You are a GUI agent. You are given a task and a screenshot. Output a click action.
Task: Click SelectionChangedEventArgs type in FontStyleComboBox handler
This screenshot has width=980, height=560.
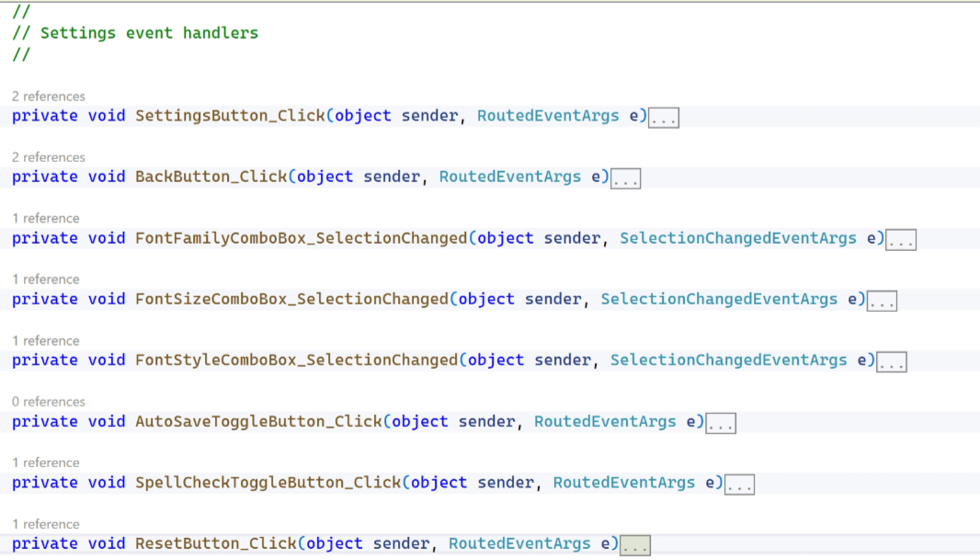(728, 360)
